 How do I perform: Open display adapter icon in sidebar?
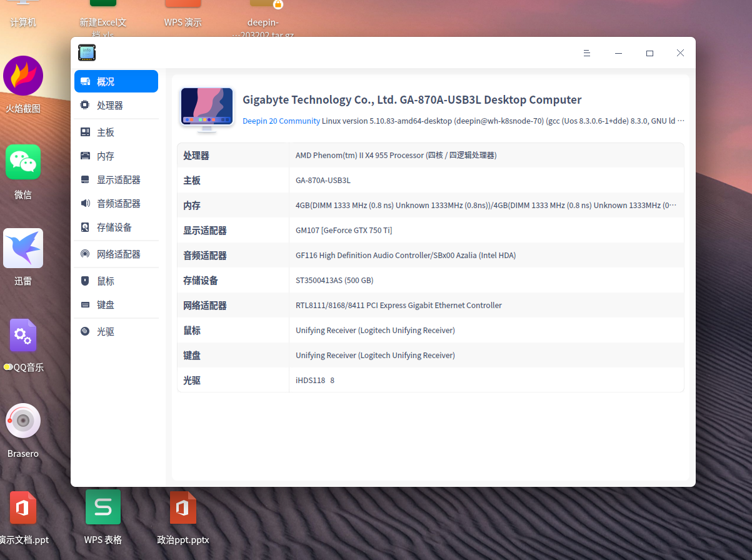pos(85,180)
